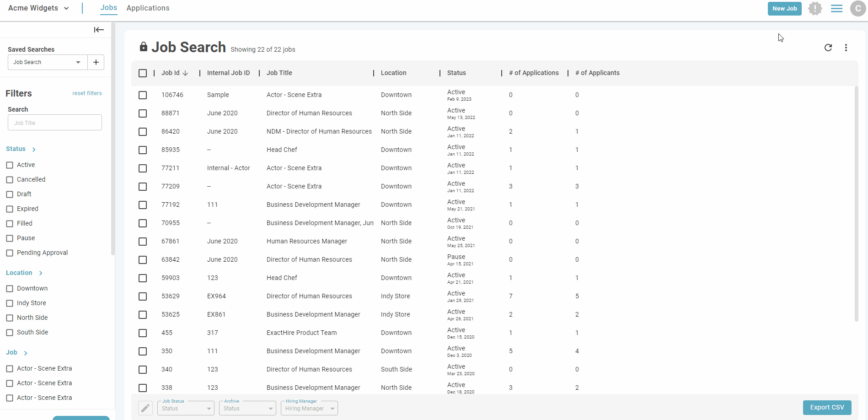Image resolution: width=868 pixels, height=420 pixels.
Task: Click the lock icon beside Job Search
Action: pyautogui.click(x=144, y=47)
